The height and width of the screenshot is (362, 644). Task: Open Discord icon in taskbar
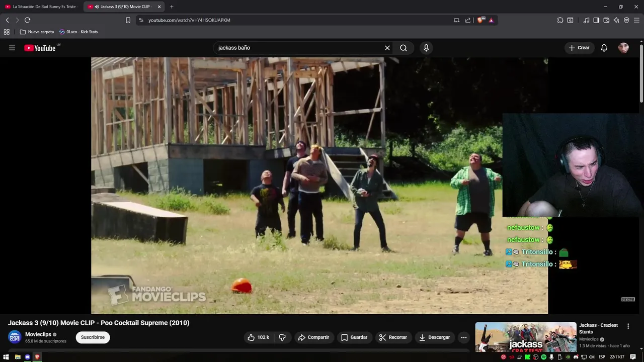click(x=28, y=357)
